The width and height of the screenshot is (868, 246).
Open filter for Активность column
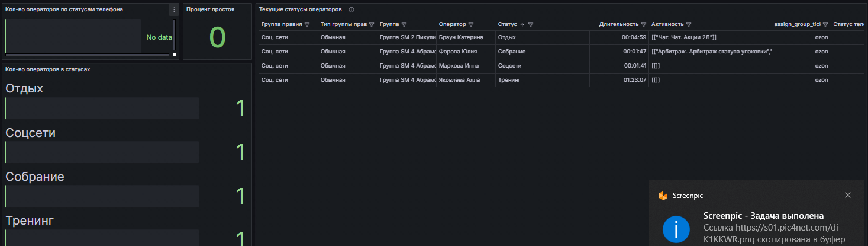coord(689,25)
